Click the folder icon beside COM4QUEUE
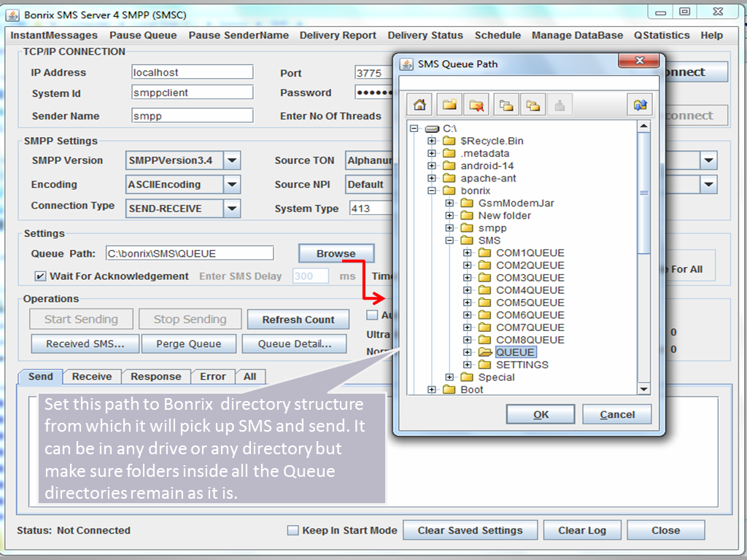Image resolution: width=747 pixels, height=560 pixels. click(x=484, y=289)
